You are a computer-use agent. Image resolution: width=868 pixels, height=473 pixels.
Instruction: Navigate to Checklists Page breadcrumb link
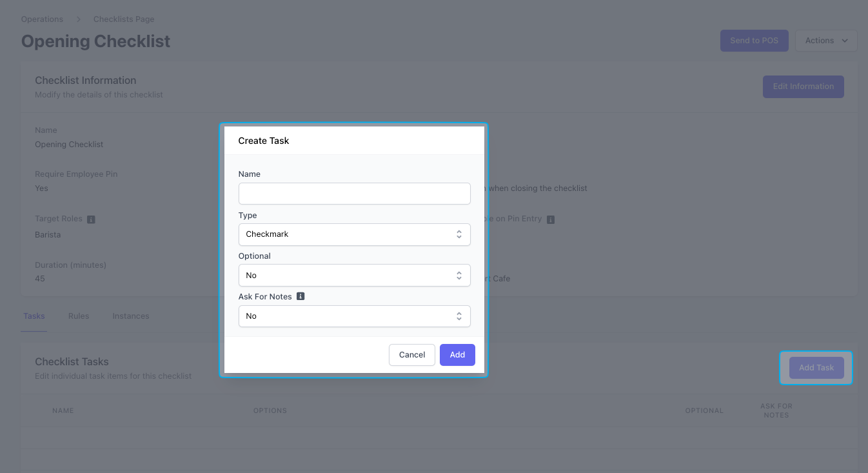pos(124,19)
